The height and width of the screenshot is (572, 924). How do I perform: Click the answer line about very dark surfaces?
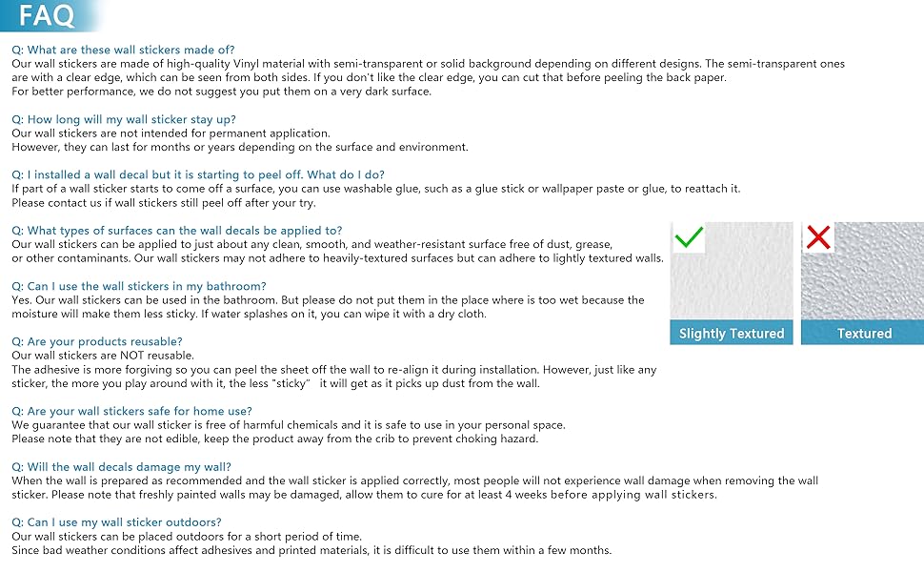pyautogui.click(x=221, y=92)
